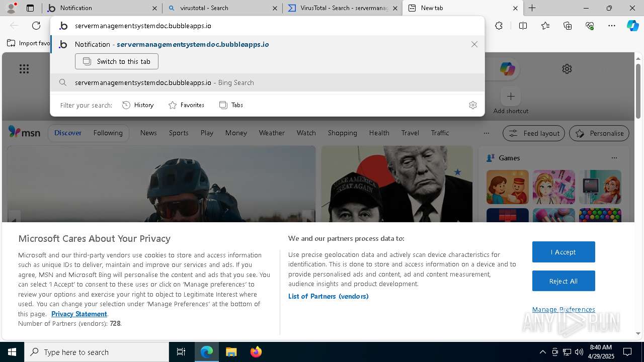
Task: Open the notification center icon
Action: tap(627, 352)
